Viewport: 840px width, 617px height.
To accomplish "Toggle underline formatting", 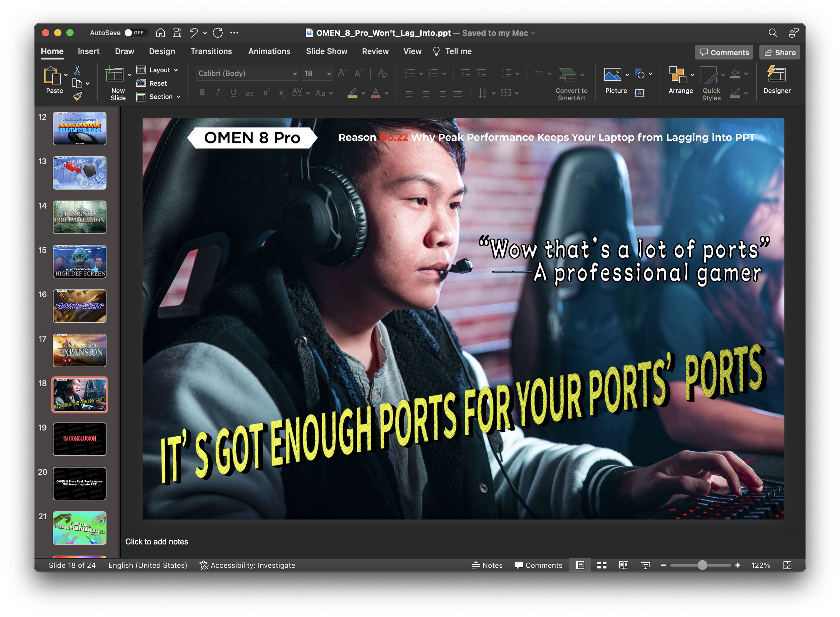I will (233, 93).
